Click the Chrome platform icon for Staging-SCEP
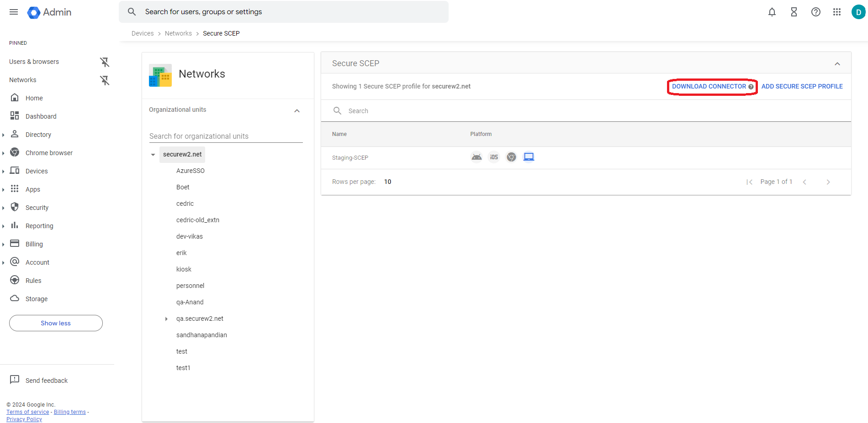The height and width of the screenshot is (423, 868). 511,157
